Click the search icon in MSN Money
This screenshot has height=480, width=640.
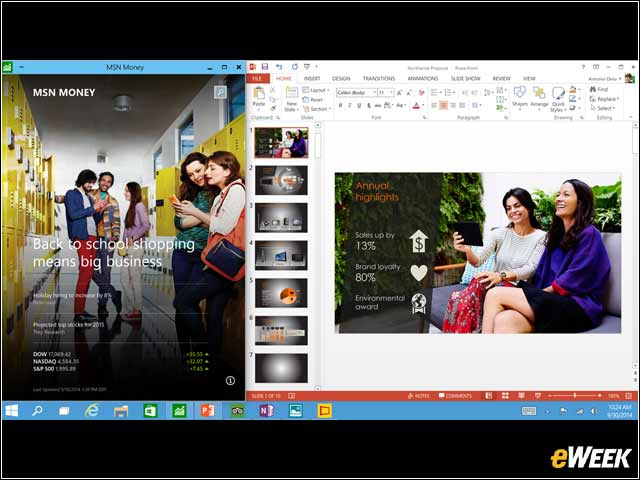pos(220,93)
